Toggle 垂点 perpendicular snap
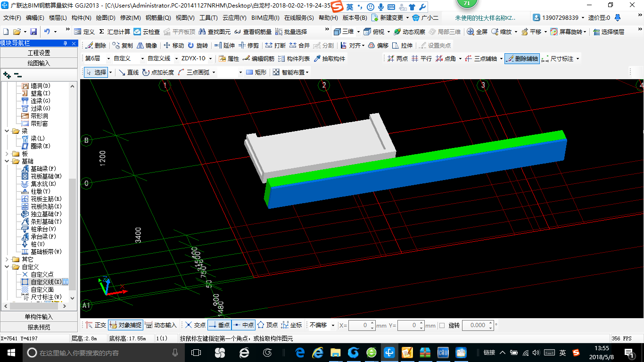Image resolution: width=644 pixels, height=362 pixels. (219, 325)
